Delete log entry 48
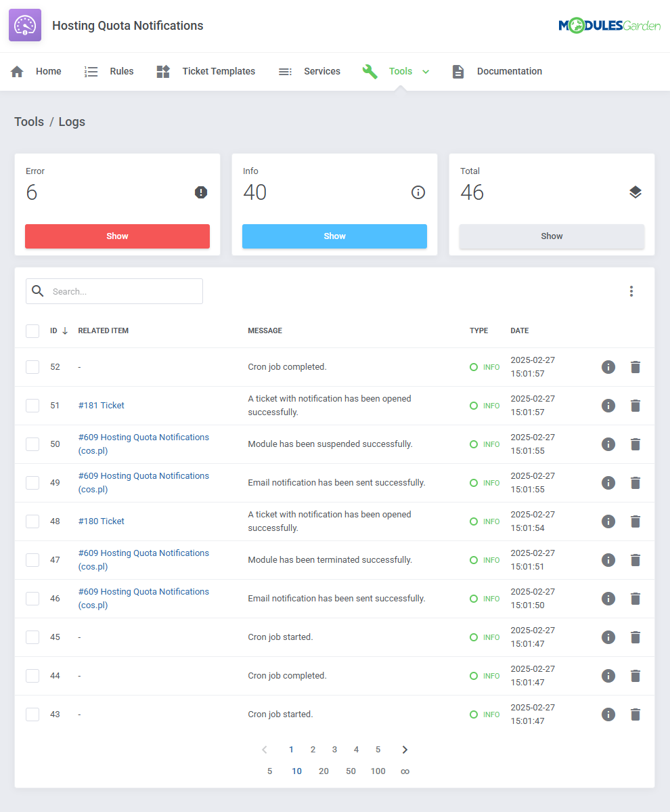The image size is (670, 812). click(x=635, y=521)
